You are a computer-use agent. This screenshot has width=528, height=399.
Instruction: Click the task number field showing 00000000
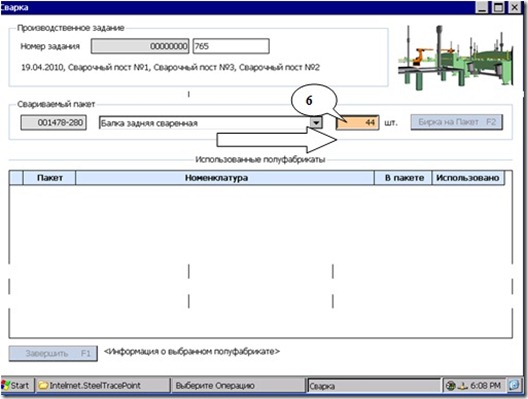pos(140,46)
